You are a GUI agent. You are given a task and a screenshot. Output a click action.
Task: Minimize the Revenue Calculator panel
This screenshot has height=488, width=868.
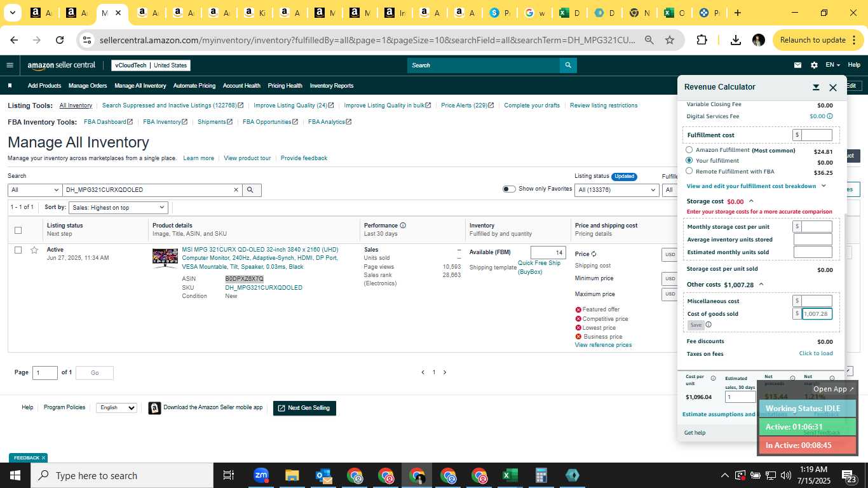pyautogui.click(x=816, y=87)
